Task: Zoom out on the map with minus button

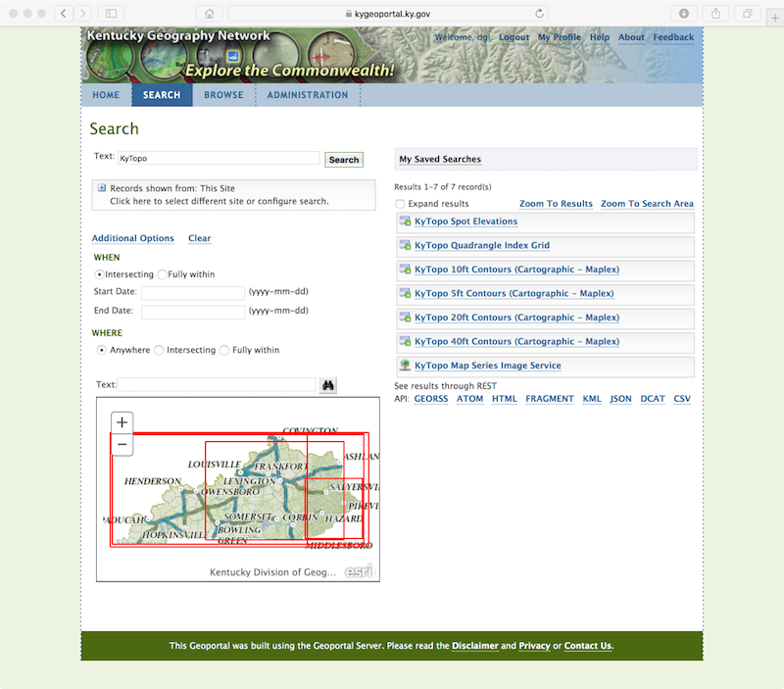Action: click(x=122, y=445)
